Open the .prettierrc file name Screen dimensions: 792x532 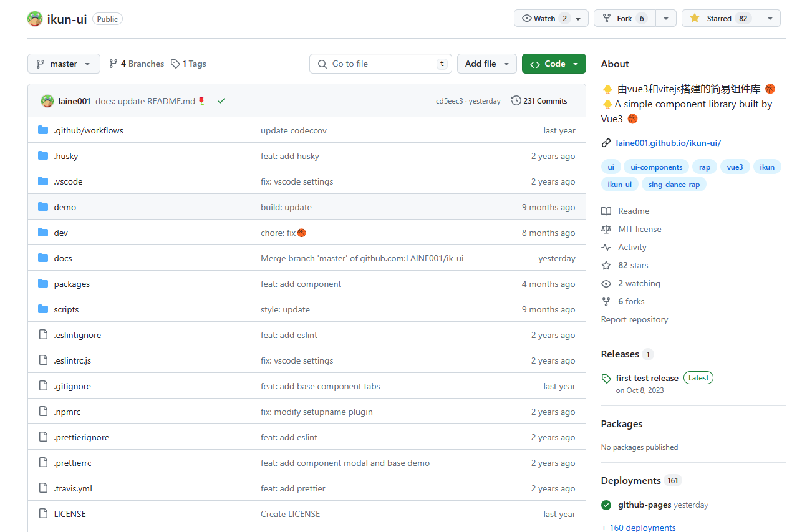(72, 463)
